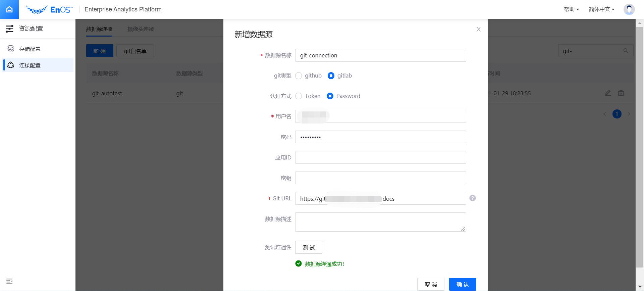Click the git白名单 button
Image resolution: width=644 pixels, height=291 pixels.
135,51
